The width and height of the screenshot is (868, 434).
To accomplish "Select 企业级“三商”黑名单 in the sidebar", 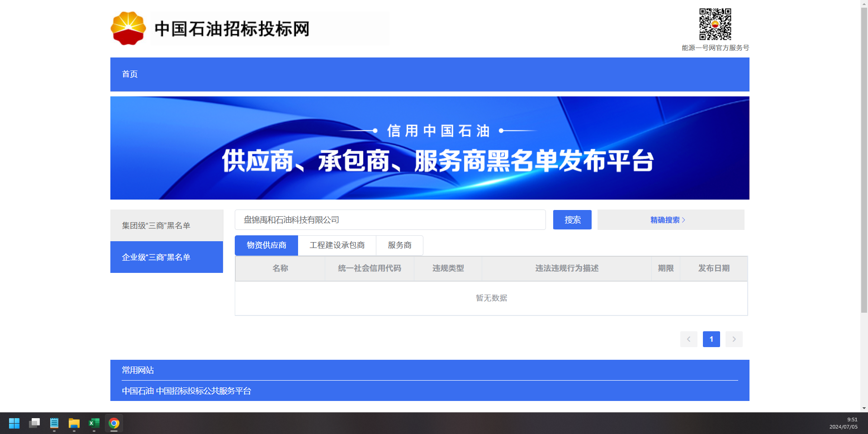I will [167, 257].
